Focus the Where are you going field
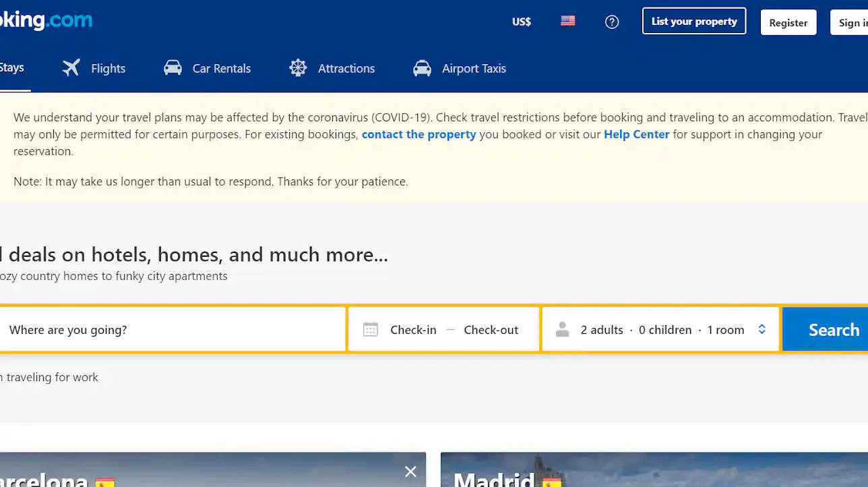 coord(172,330)
